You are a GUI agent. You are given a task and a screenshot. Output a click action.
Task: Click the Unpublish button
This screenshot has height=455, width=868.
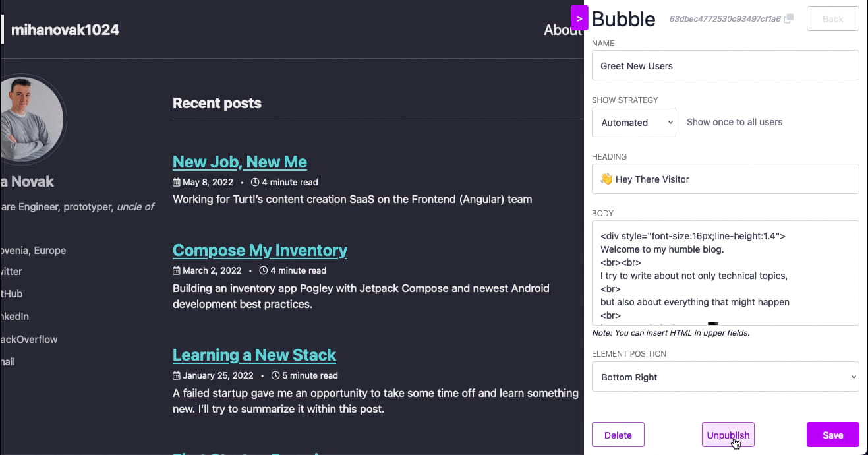tap(728, 435)
